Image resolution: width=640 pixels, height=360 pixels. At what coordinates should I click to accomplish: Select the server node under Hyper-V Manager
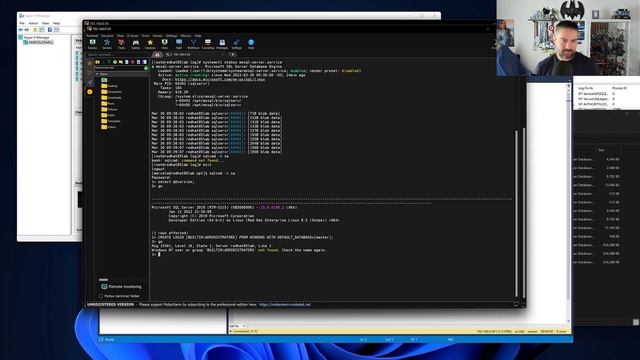click(x=39, y=42)
